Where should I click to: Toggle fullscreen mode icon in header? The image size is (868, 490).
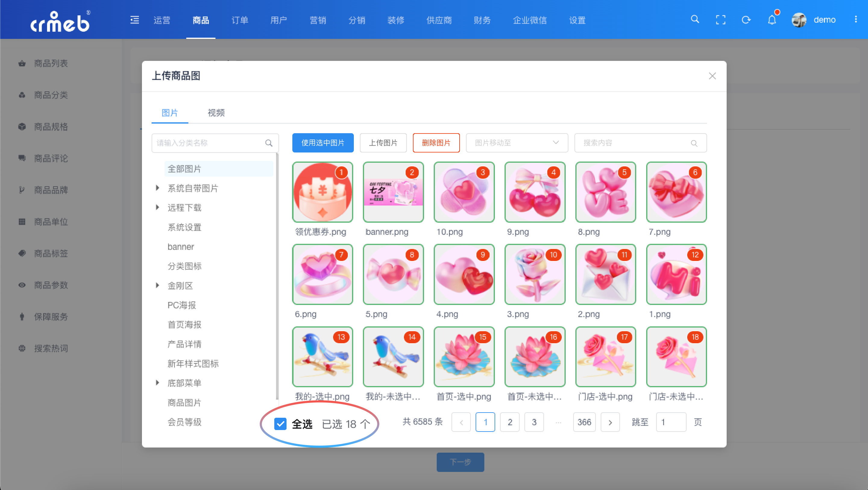[720, 20]
